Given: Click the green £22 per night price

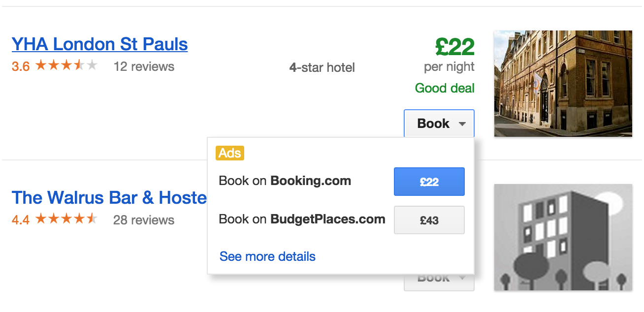Looking at the screenshot, I should [454, 48].
